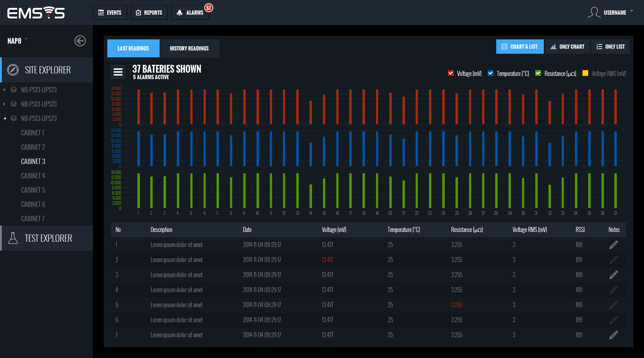Select the CHART & LIST view

tap(520, 47)
